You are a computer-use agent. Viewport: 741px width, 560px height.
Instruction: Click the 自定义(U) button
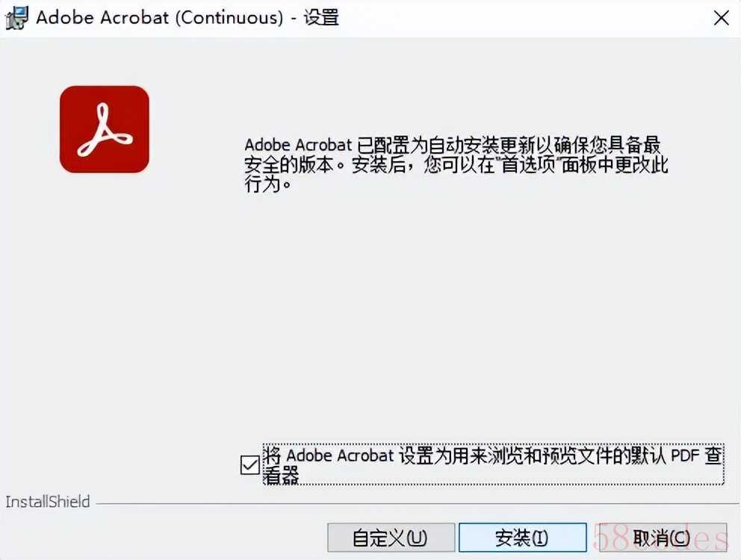coord(391,538)
